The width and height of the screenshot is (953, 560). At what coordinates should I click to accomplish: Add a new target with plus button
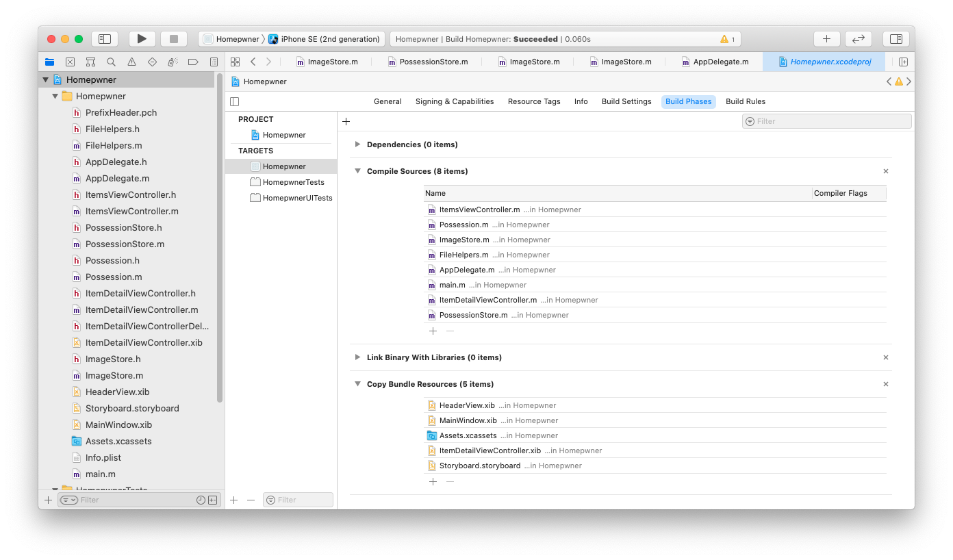coord(233,500)
